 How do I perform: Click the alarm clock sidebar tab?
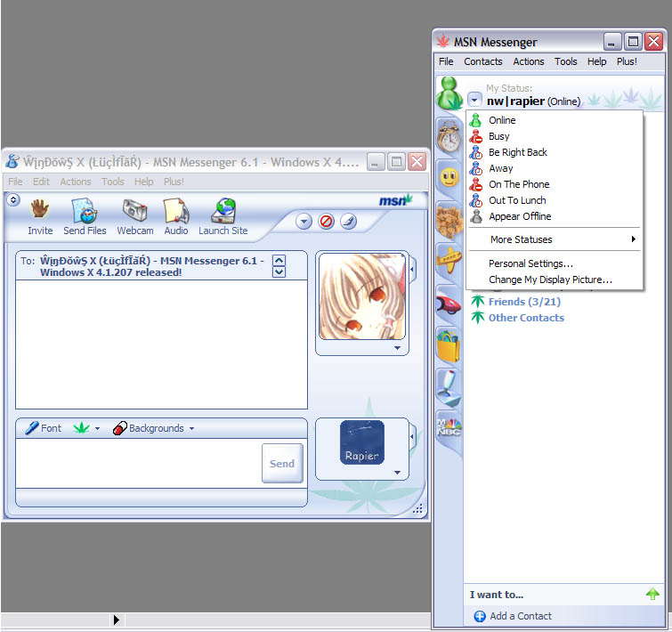pyautogui.click(x=449, y=137)
